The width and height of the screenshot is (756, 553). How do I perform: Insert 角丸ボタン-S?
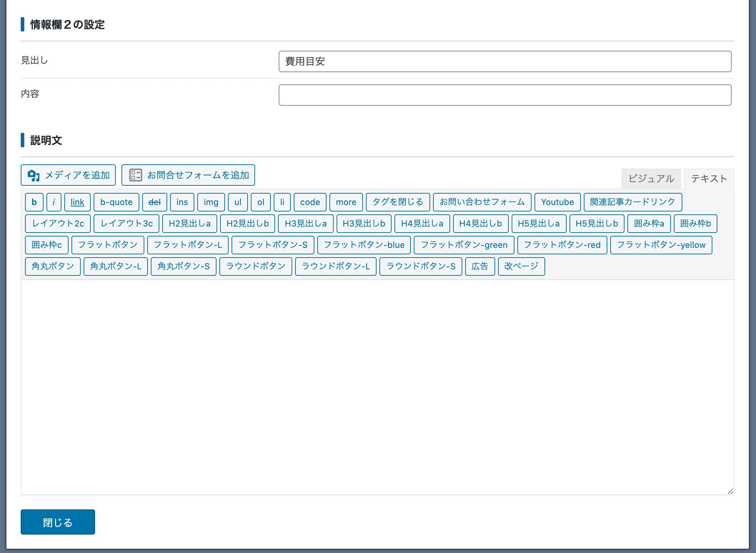184,266
